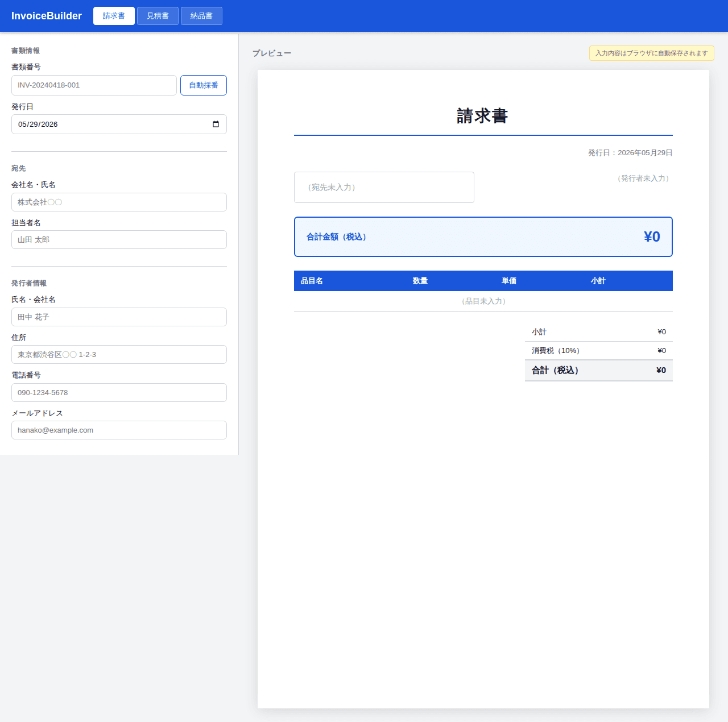Viewport: 728px width, 722px height.
Task: Click the 請求書 title in the preview
Action: tap(482, 116)
